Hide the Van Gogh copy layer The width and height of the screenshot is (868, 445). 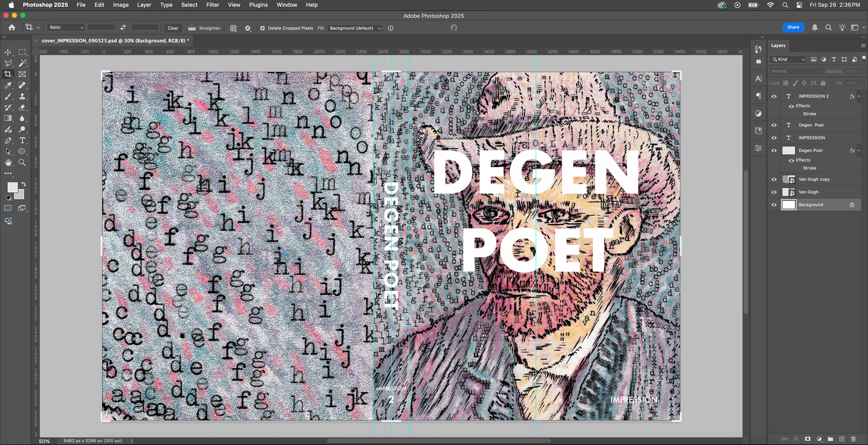tap(774, 180)
